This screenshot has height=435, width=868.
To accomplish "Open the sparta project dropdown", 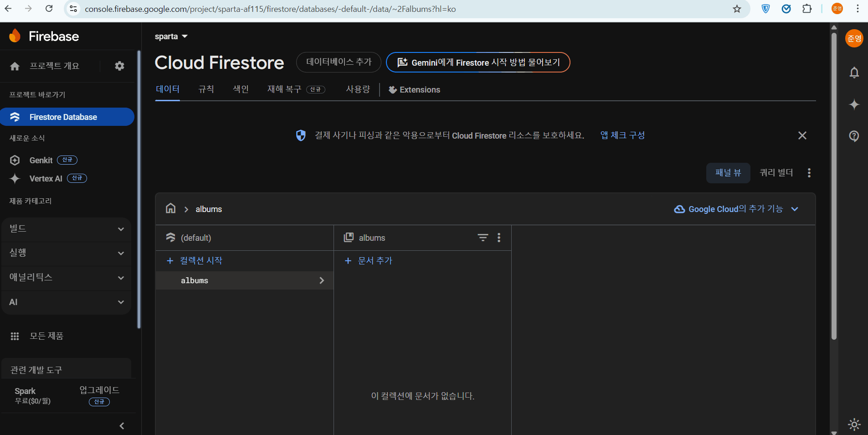I will 171,36.
